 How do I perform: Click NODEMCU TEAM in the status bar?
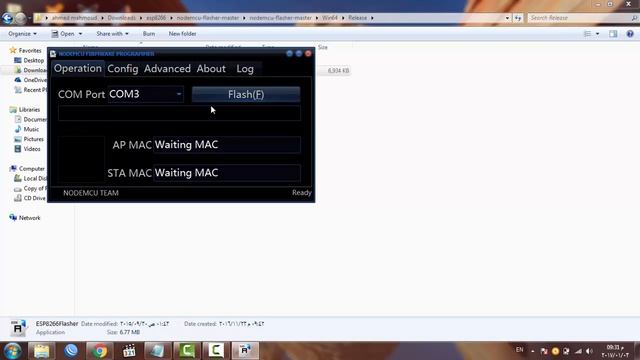pyautogui.click(x=91, y=193)
